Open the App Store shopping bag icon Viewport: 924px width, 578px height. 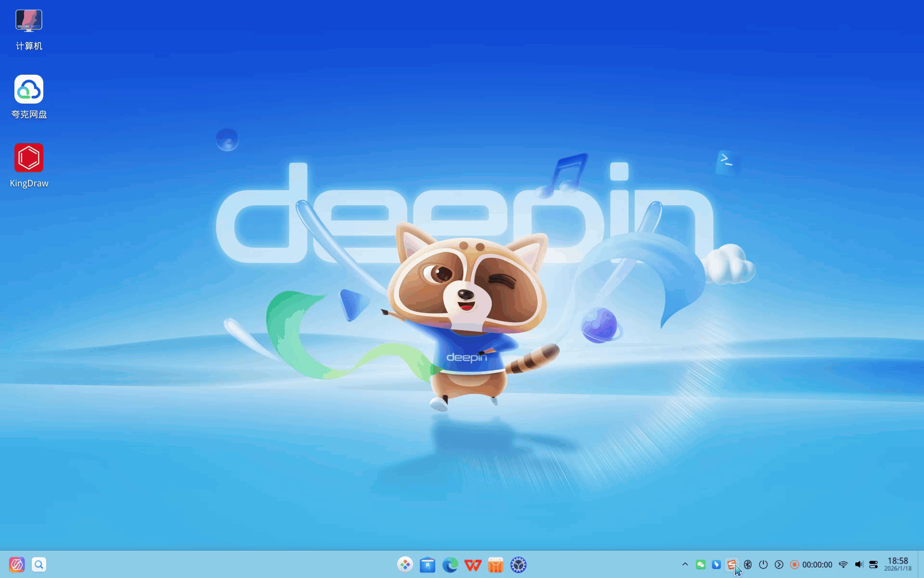[495, 565]
